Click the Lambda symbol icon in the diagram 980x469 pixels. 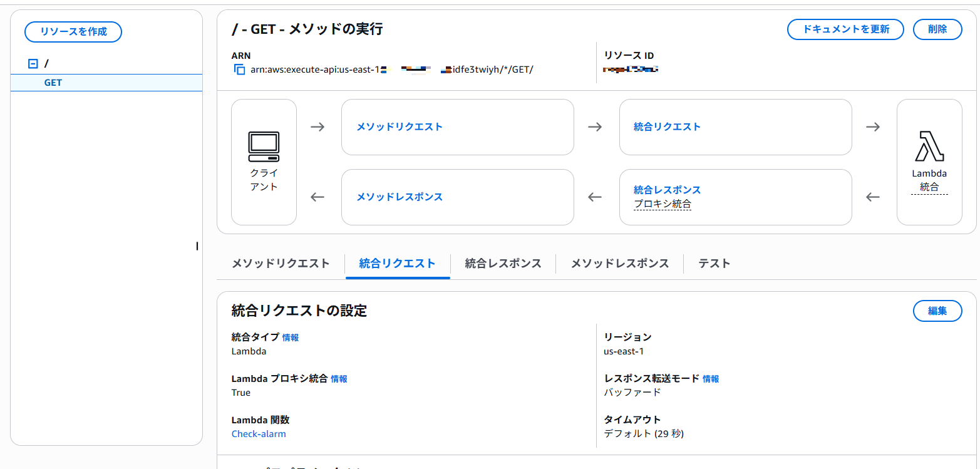(x=929, y=147)
